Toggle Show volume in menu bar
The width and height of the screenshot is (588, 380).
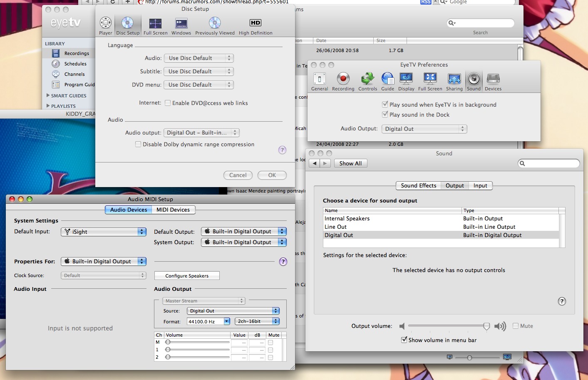tap(404, 340)
